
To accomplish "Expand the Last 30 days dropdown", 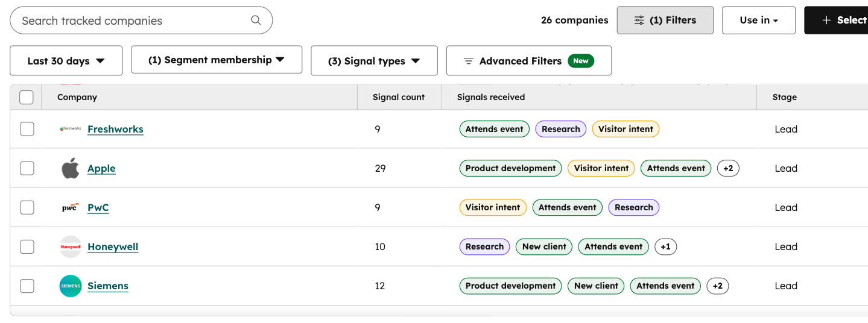I will 66,61.
